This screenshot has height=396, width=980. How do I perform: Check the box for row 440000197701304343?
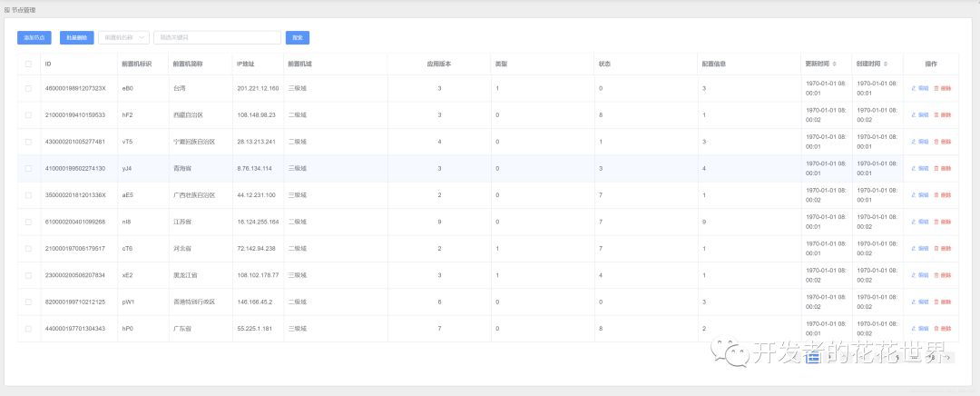click(28, 329)
